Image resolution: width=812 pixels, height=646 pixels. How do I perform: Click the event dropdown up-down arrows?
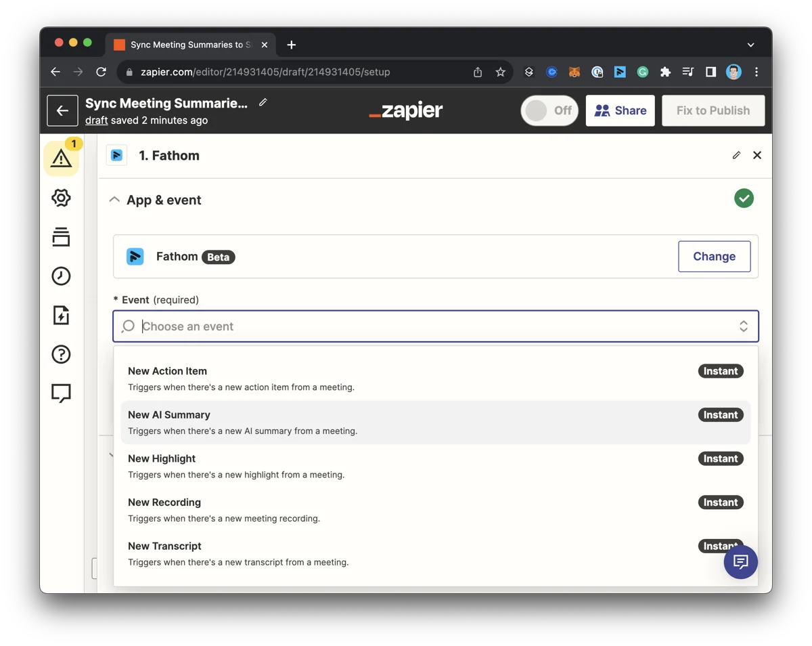click(x=744, y=326)
